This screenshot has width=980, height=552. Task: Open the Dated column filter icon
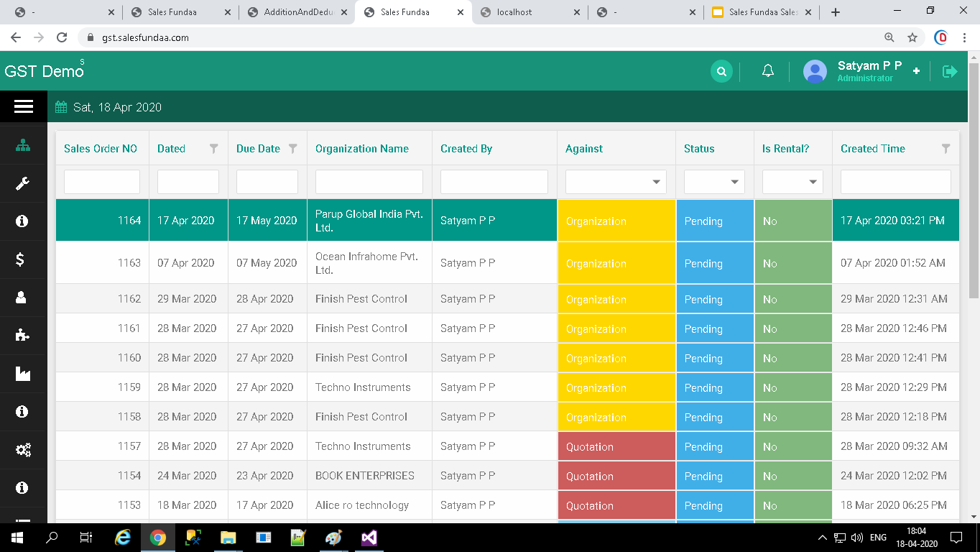[213, 149]
